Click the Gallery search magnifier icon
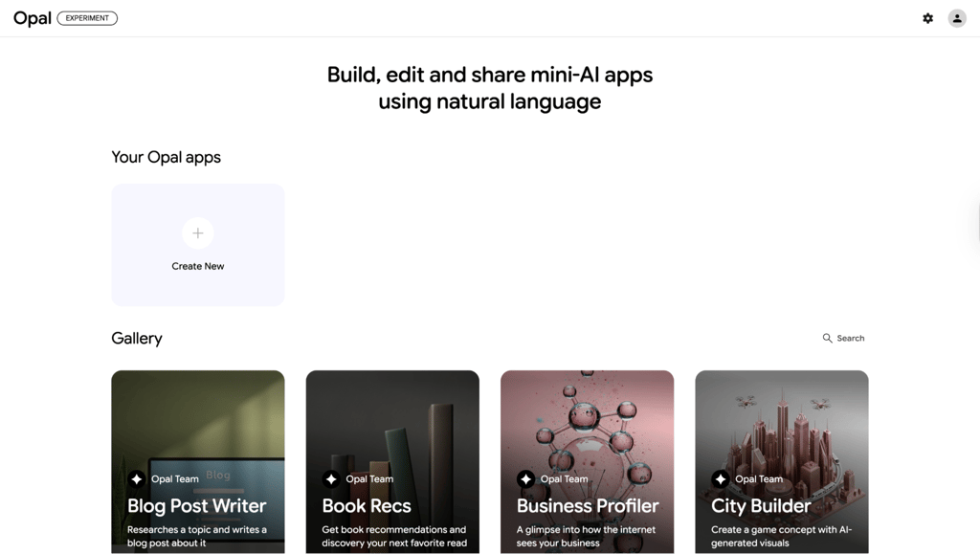The image size is (980, 554). click(x=827, y=338)
